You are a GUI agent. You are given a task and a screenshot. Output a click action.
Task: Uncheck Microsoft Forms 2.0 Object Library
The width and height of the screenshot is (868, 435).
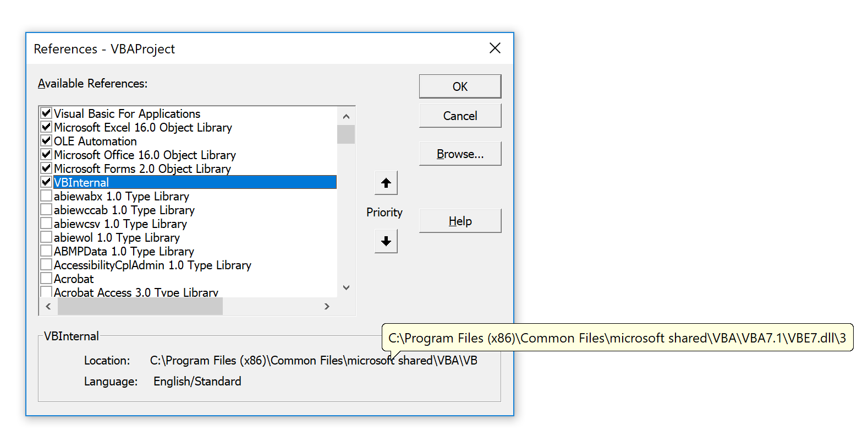pos(46,168)
